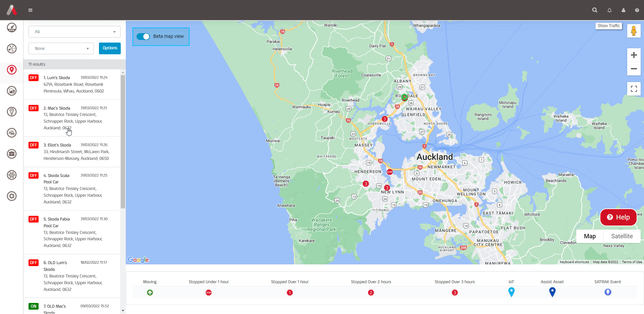Open notifications bell icon
This screenshot has height=314, width=644.
point(609,10)
